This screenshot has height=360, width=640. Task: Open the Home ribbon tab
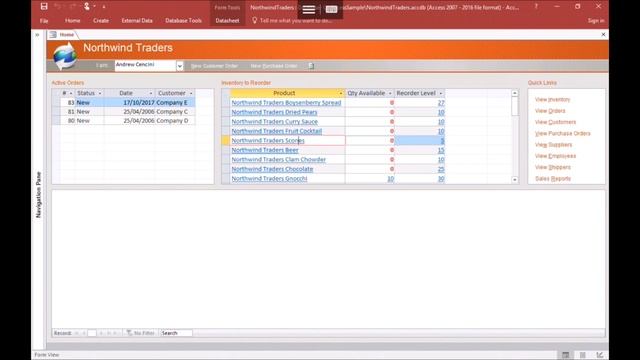[73, 20]
